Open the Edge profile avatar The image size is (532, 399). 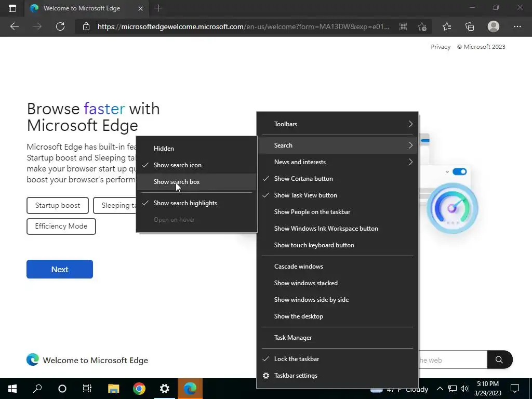click(x=494, y=26)
